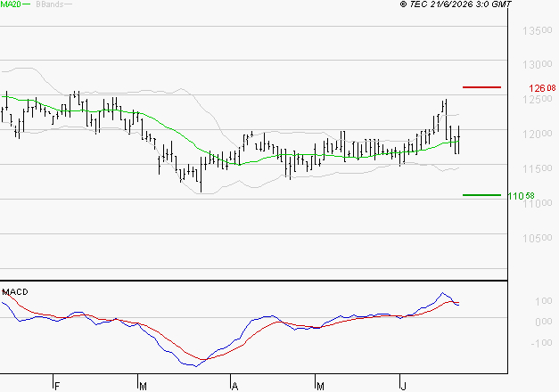Image resolution: width=559 pixels, height=392 pixels.
Task: Click the 13000 price axis label
Action: coord(538,64)
